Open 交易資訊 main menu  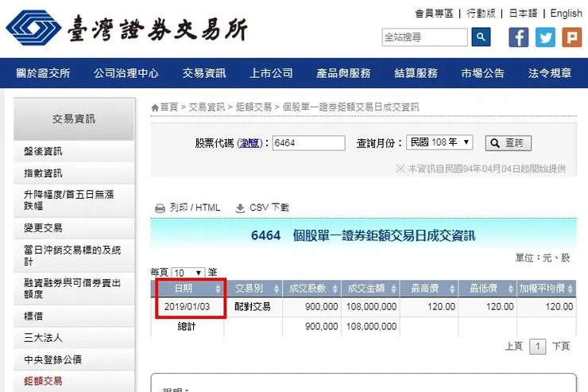(204, 73)
